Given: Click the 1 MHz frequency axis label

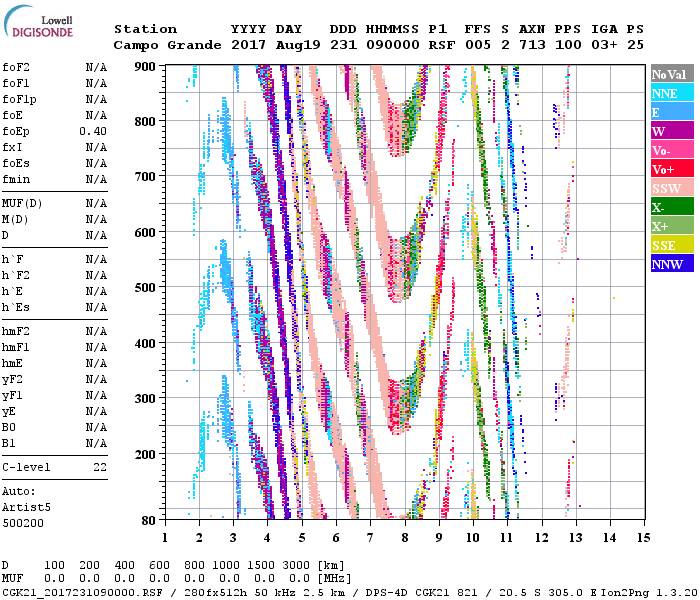Looking at the screenshot, I should pos(165,538).
